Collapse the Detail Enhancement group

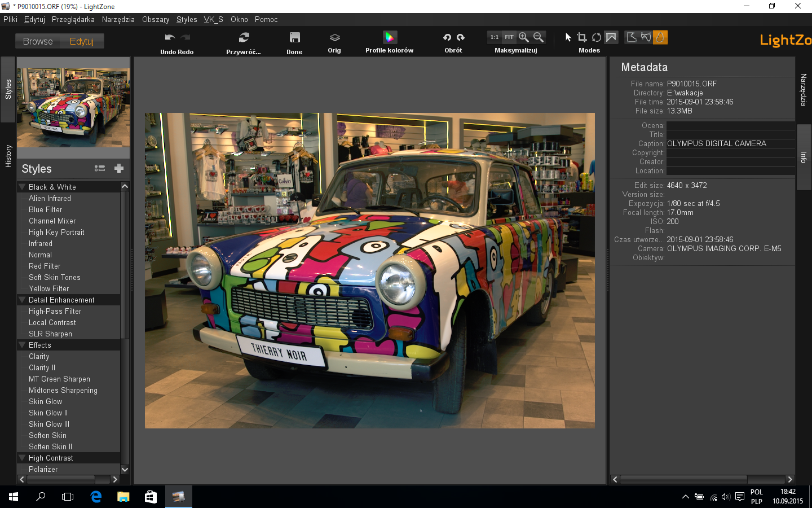coord(22,300)
